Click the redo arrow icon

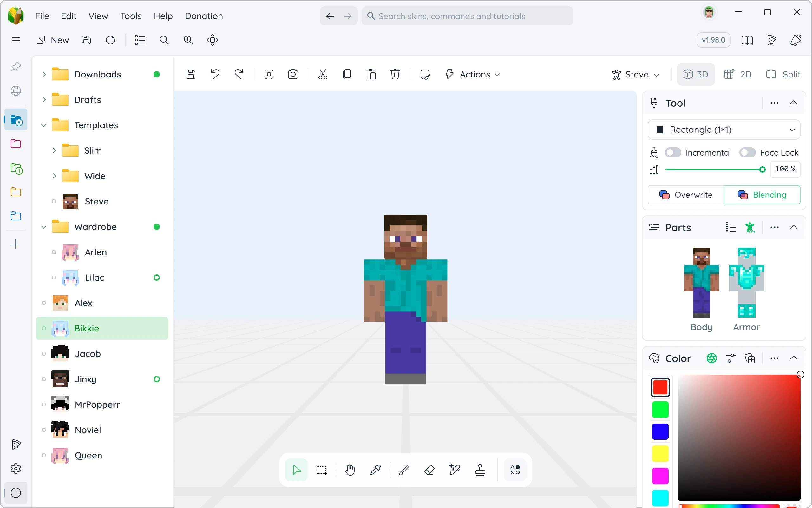pyautogui.click(x=239, y=74)
